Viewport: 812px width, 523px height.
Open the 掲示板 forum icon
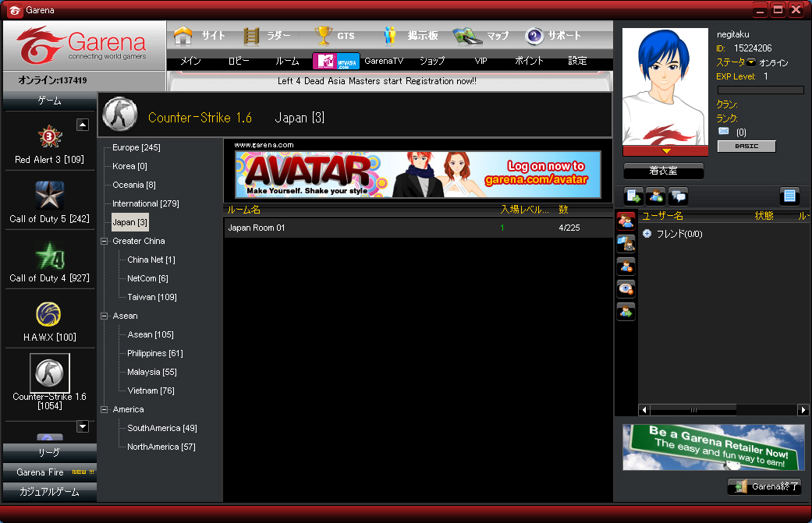click(x=390, y=36)
